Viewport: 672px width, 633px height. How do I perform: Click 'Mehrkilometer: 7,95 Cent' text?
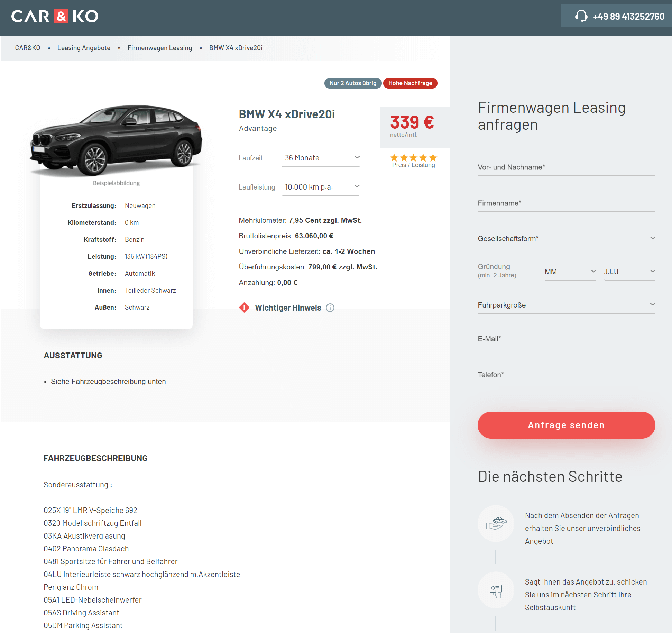click(300, 220)
